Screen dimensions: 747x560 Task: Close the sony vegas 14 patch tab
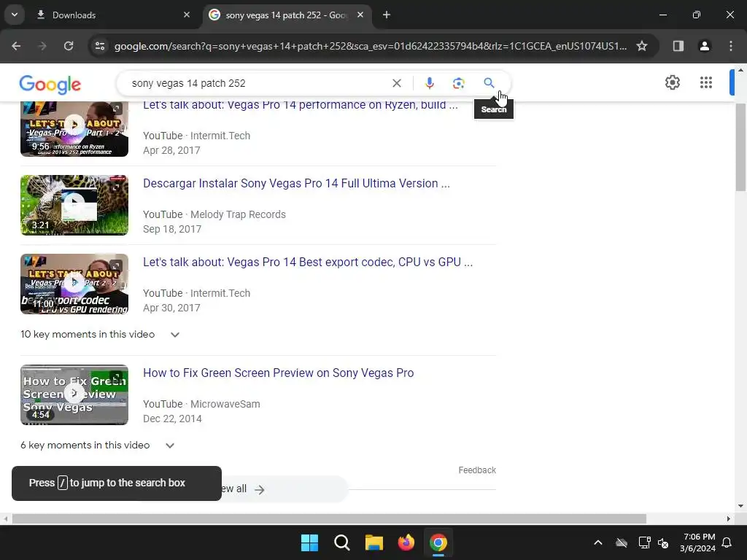point(360,15)
